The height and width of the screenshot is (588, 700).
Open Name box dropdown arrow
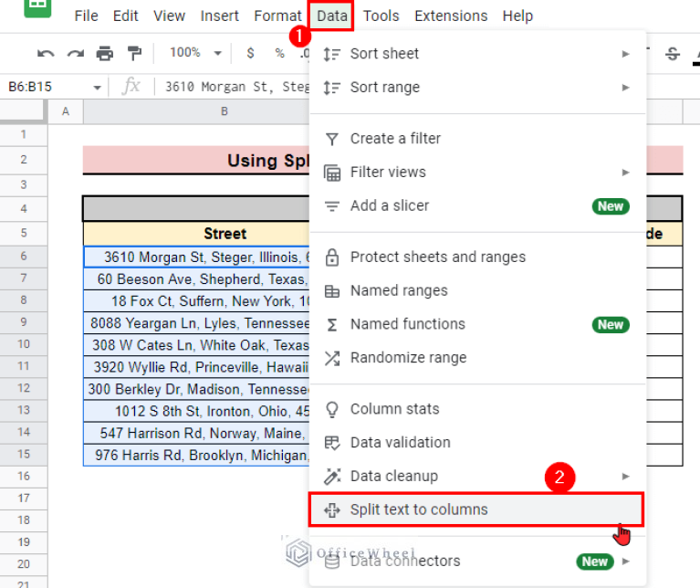coord(97,88)
